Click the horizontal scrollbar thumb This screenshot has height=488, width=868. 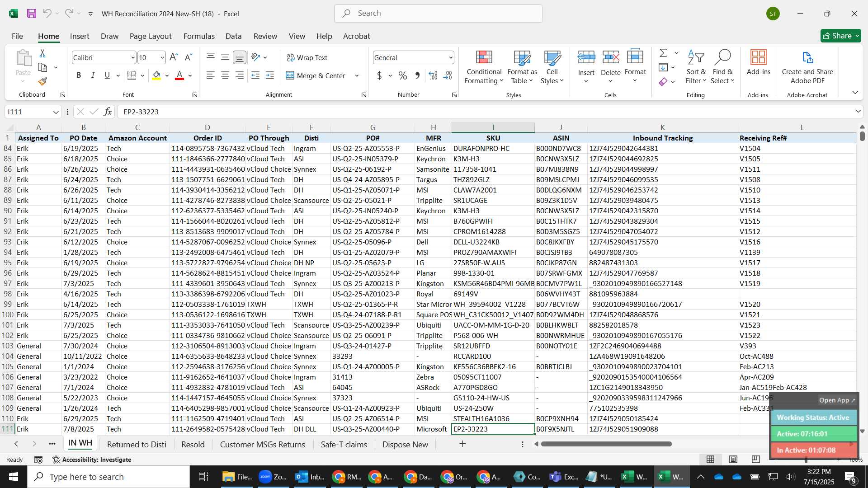click(x=606, y=444)
